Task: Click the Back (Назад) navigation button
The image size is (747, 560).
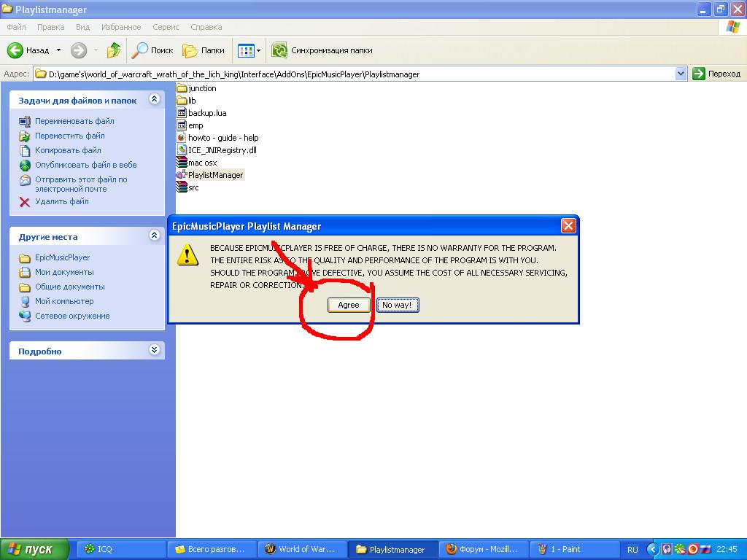Action: click(x=29, y=50)
